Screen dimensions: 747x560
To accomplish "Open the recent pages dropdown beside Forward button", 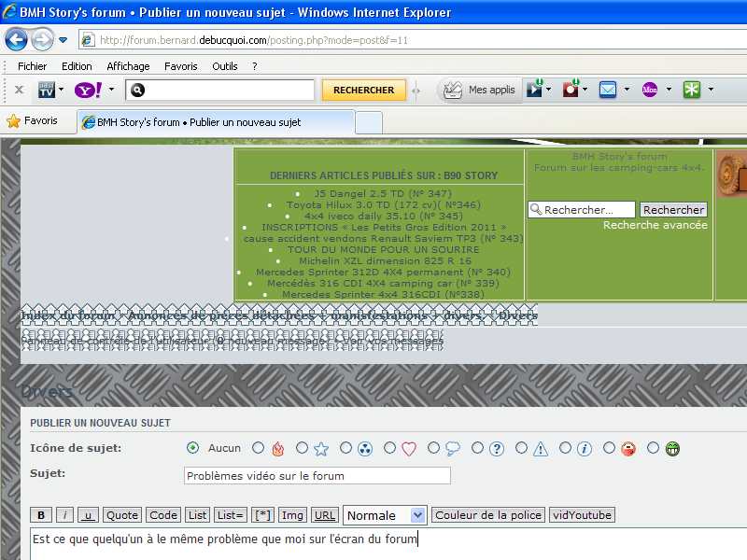I will [63, 40].
